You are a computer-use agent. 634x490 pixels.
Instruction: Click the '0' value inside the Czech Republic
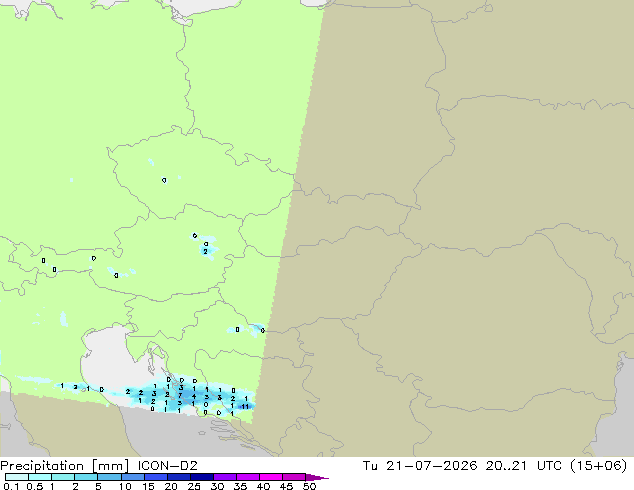click(164, 180)
